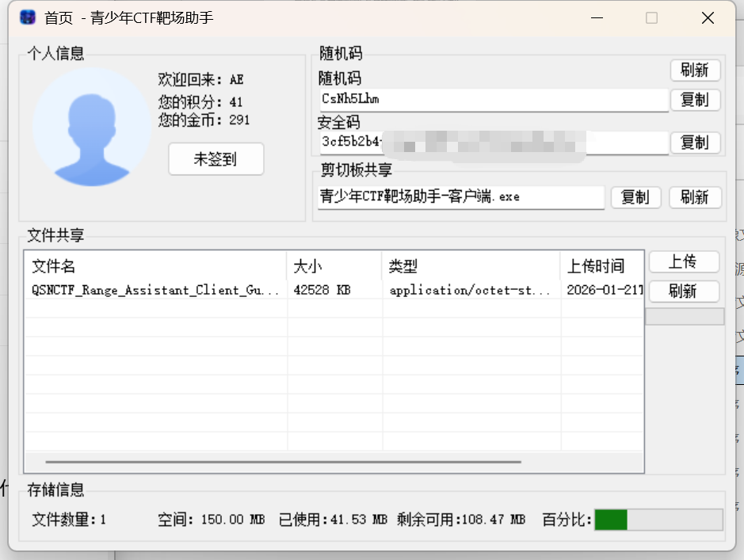Refresh the random code (随机码)
The image size is (744, 560).
coord(695,70)
